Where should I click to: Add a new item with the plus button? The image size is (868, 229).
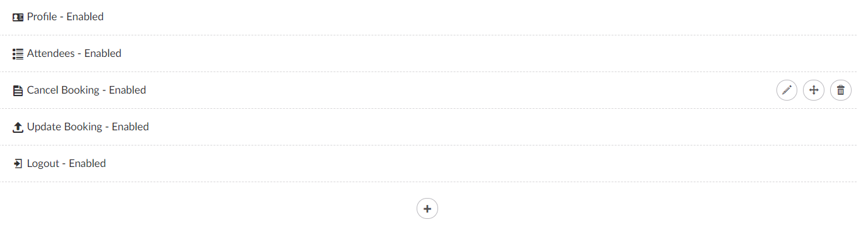click(427, 208)
